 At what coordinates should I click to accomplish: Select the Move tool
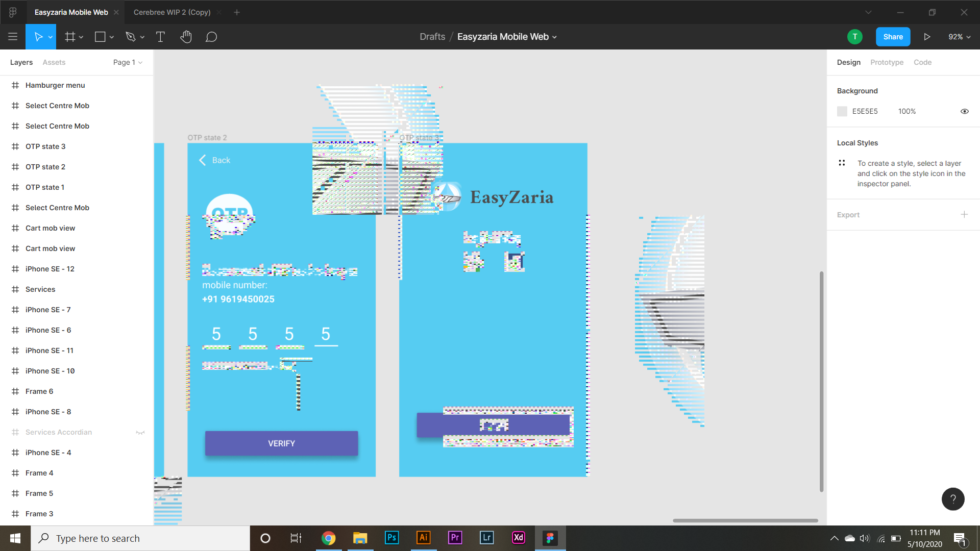point(38,37)
